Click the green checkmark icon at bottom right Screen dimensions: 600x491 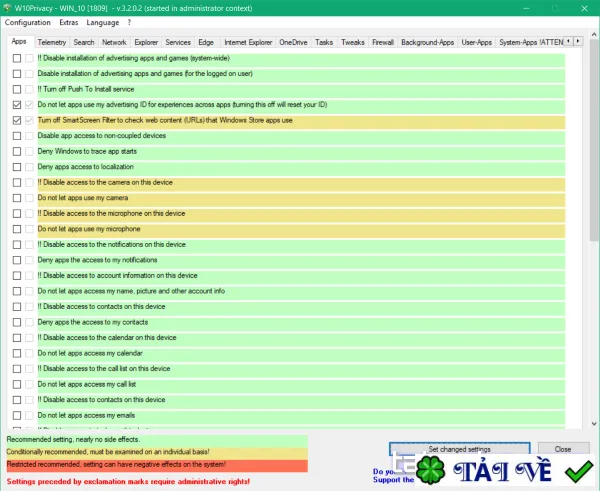[x=579, y=471]
